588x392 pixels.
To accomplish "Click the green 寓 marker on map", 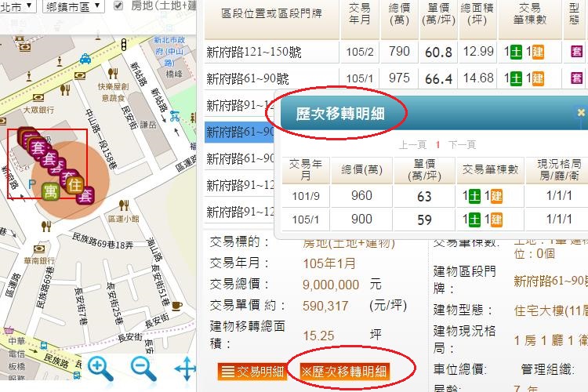I will [51, 191].
